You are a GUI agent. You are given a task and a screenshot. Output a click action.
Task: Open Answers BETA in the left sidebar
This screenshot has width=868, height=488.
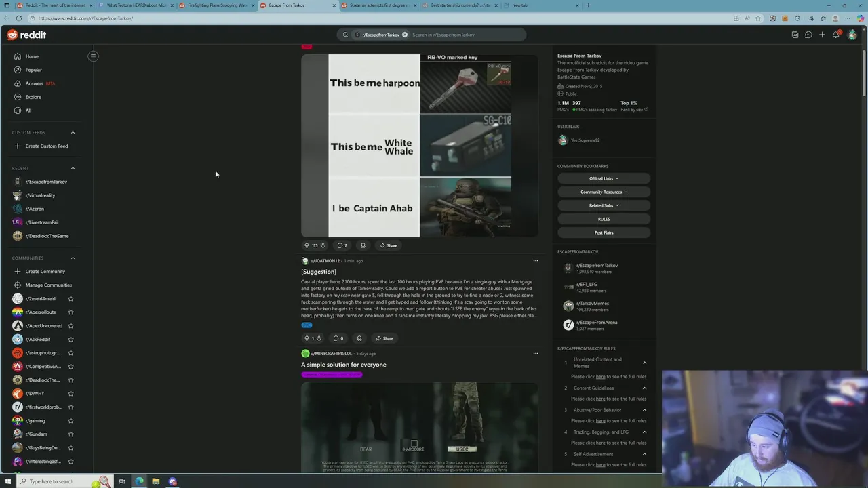[35, 83]
